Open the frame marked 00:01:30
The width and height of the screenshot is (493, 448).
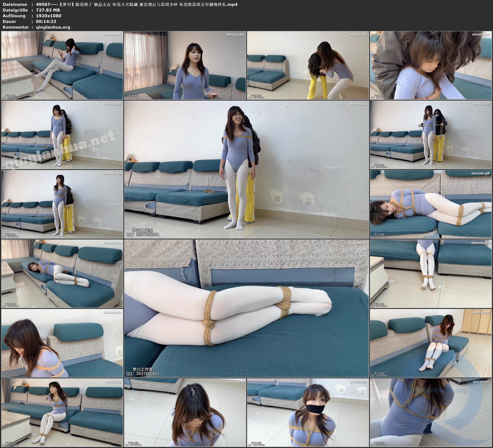185,65
